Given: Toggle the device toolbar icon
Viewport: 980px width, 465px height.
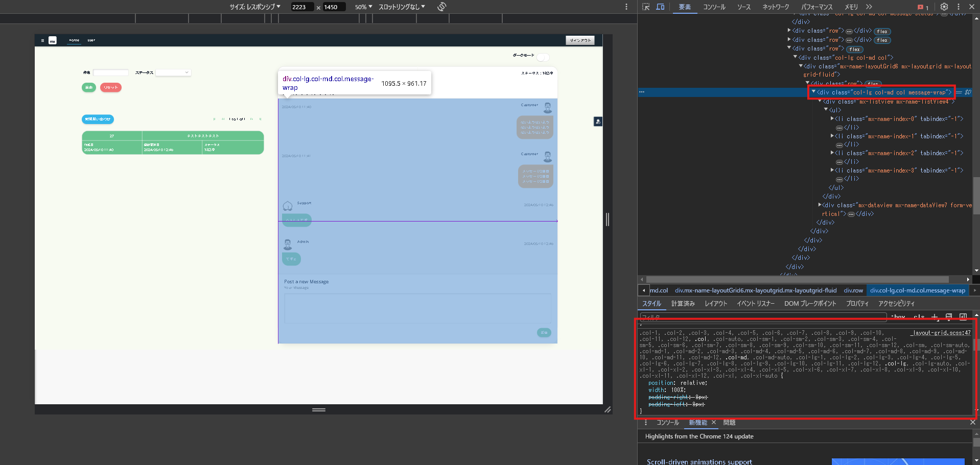Looking at the screenshot, I should click(660, 7).
